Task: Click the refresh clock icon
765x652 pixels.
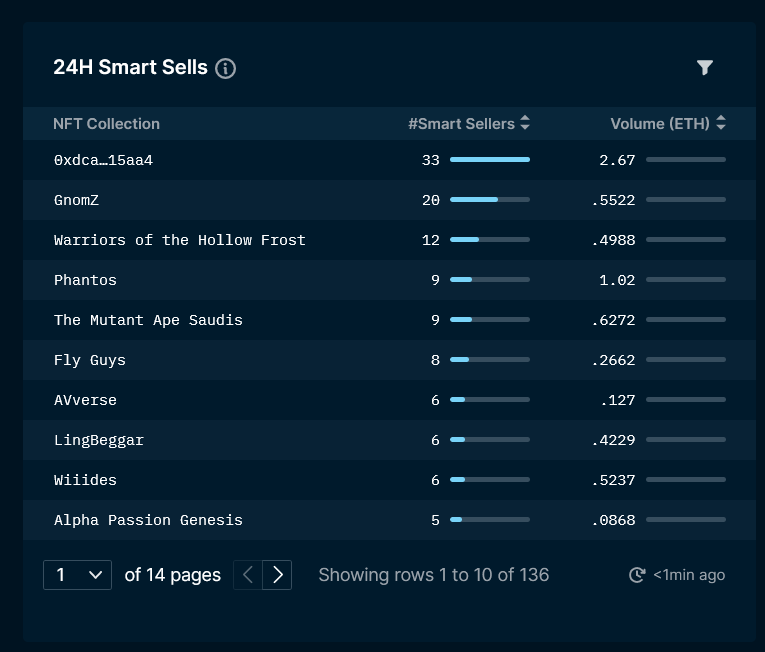Action: (x=637, y=575)
